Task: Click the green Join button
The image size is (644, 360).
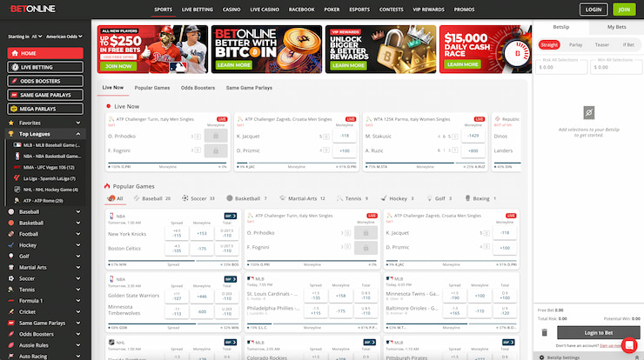Action: 622,10
